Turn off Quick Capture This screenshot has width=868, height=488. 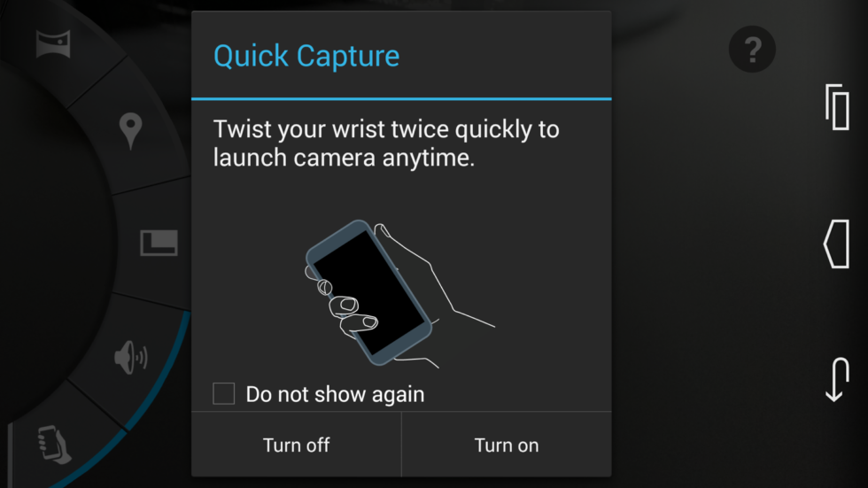tap(296, 445)
